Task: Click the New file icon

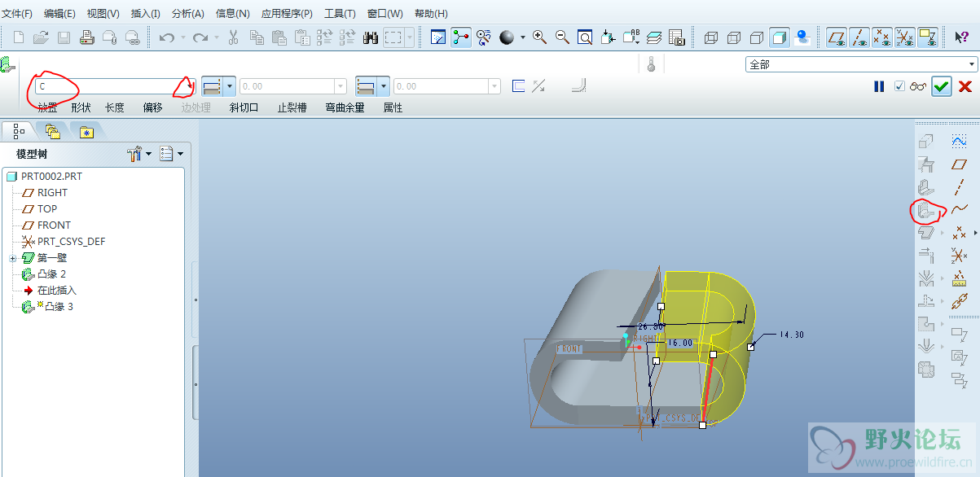Action: click(18, 37)
